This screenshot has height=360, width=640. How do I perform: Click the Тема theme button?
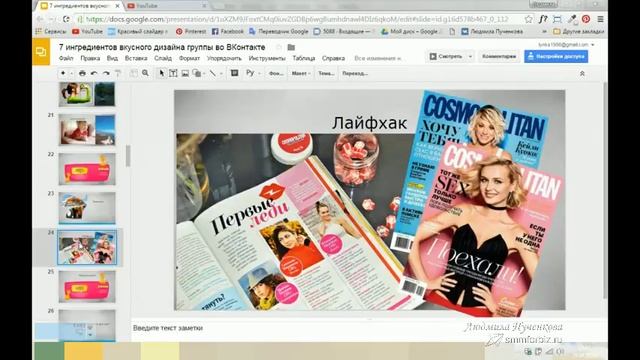click(326, 73)
